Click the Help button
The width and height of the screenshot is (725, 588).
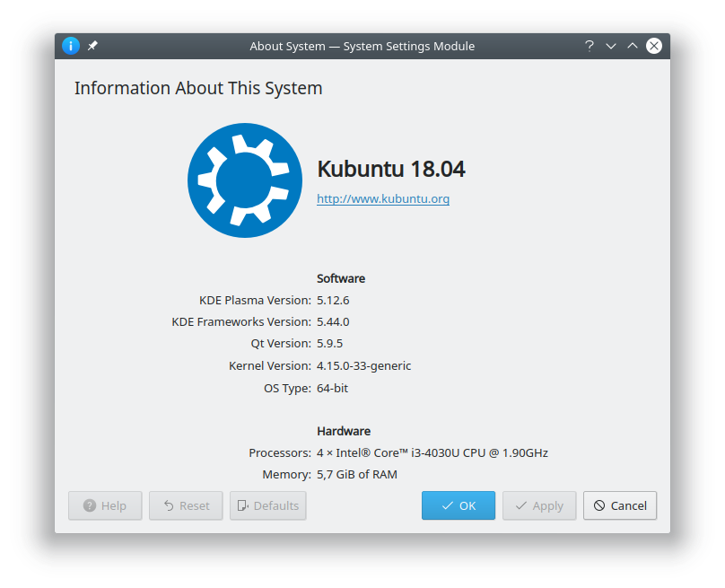tap(105, 505)
